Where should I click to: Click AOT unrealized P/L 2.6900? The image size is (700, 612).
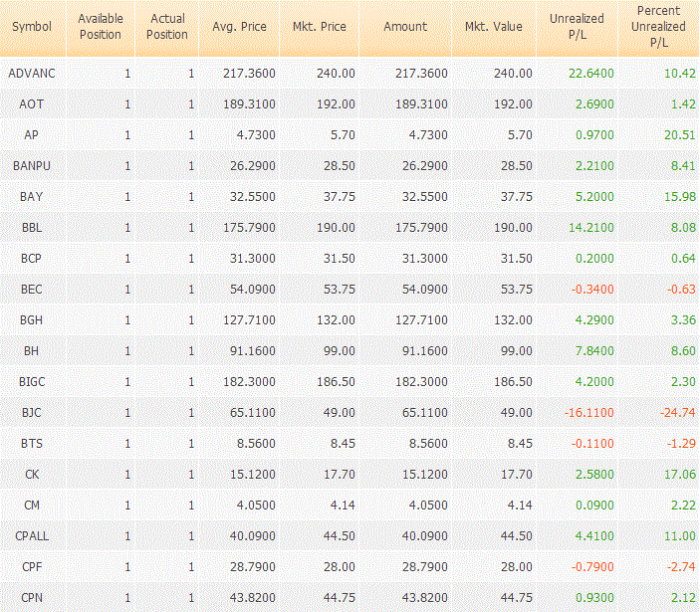tap(594, 103)
